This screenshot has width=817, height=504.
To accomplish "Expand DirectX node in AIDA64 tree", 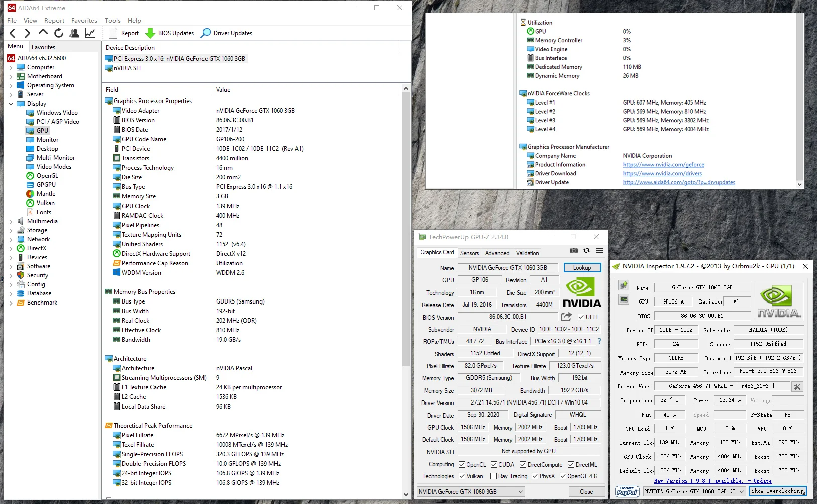I will point(11,248).
